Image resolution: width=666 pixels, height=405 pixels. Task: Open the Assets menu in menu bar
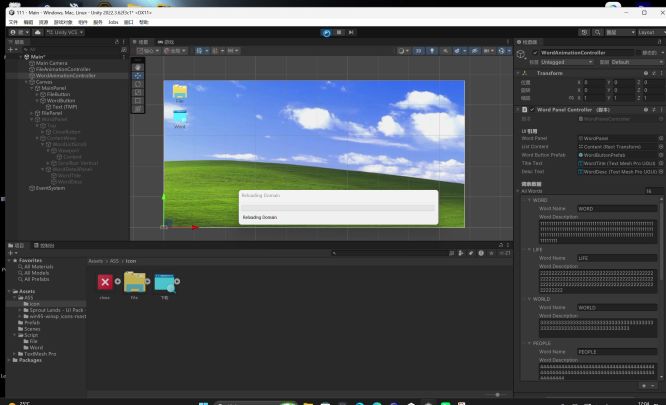43,22
